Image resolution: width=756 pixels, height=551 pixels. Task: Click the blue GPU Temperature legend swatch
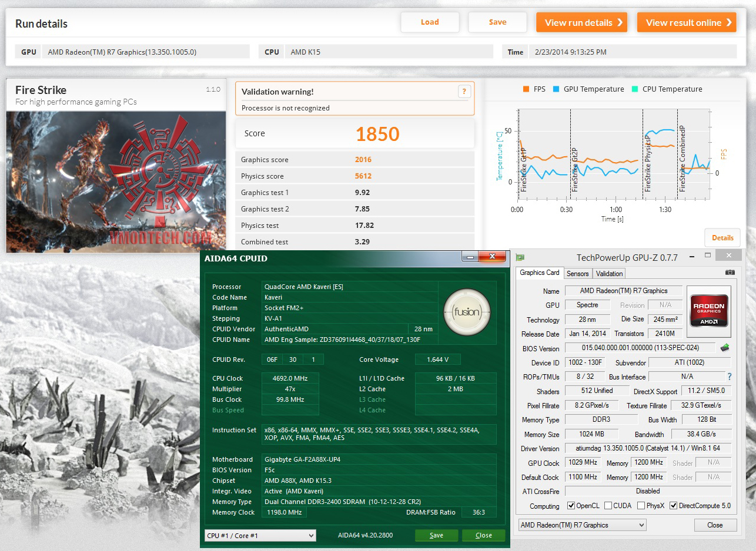coord(556,89)
